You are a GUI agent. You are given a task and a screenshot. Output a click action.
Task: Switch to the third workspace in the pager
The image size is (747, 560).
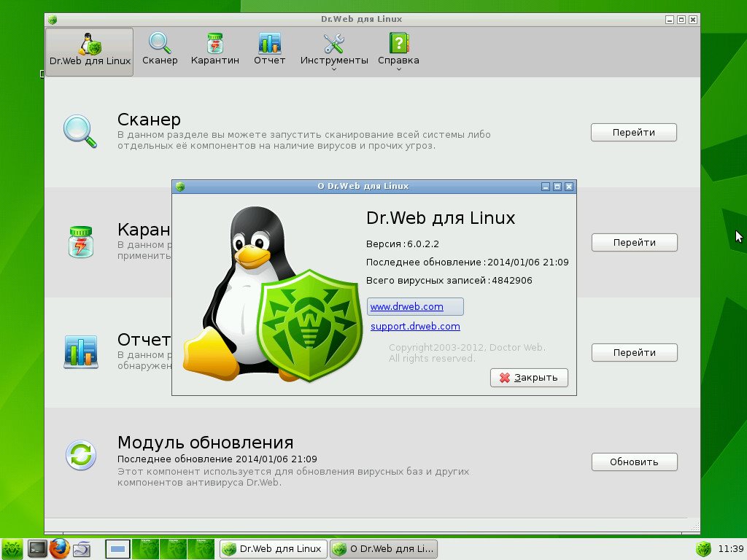coord(173,549)
